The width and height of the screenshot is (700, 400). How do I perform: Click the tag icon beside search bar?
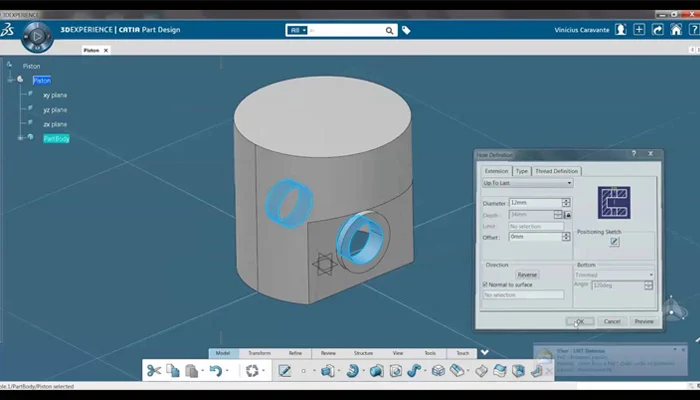tap(406, 30)
